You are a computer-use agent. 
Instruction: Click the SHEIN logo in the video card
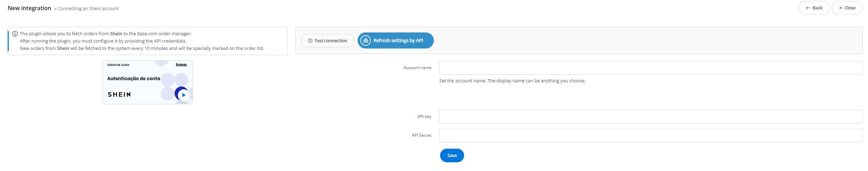[119, 95]
